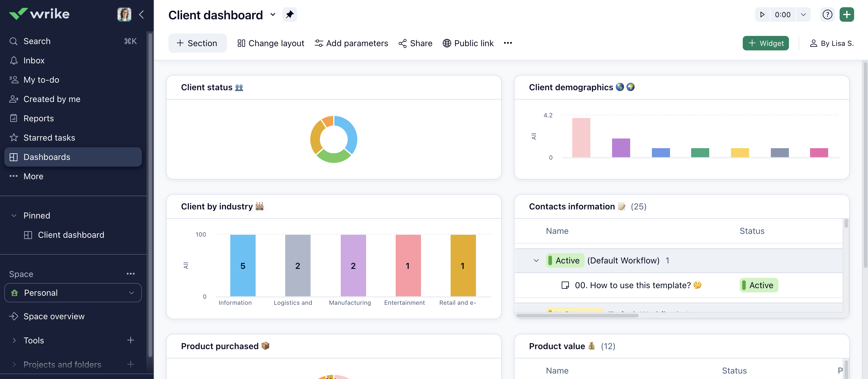Open the Personal space dropdown
The height and width of the screenshot is (379, 868).
pos(73,293)
